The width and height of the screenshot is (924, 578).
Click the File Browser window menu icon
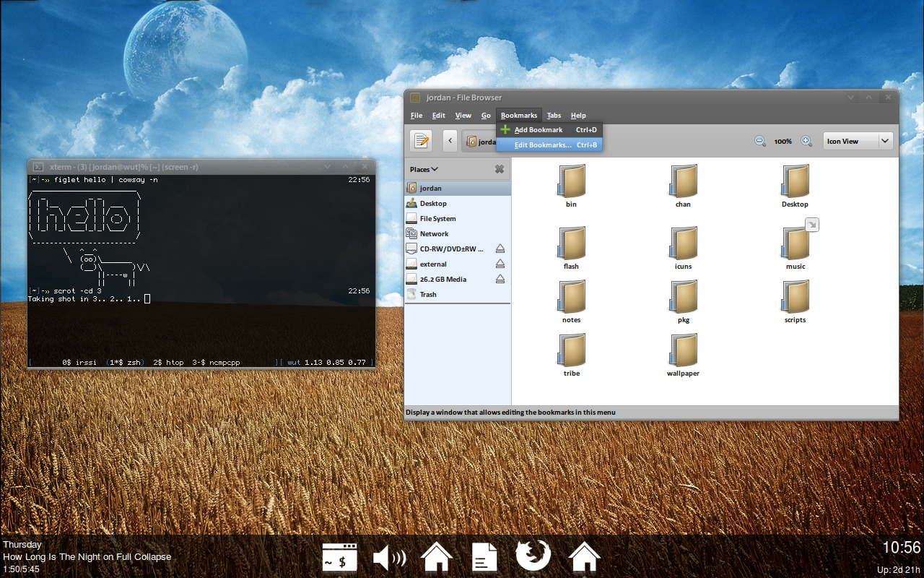(x=414, y=98)
